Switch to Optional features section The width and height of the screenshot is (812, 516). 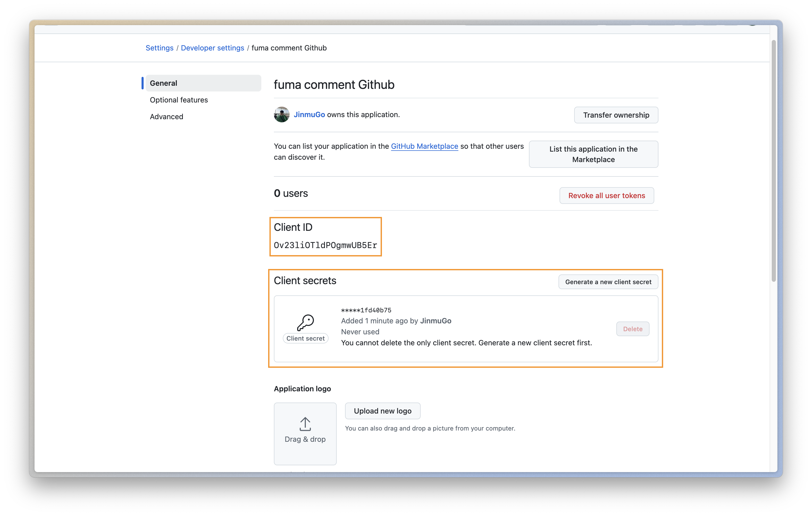tap(179, 100)
